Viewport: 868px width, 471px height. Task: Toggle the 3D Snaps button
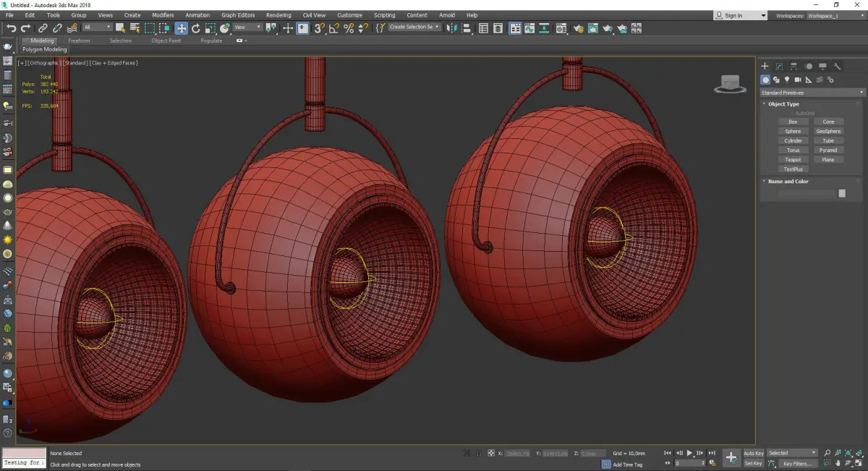[318, 28]
